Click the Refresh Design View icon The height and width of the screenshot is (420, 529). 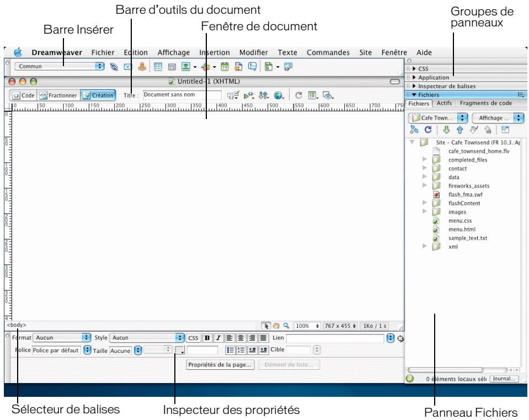(x=298, y=95)
